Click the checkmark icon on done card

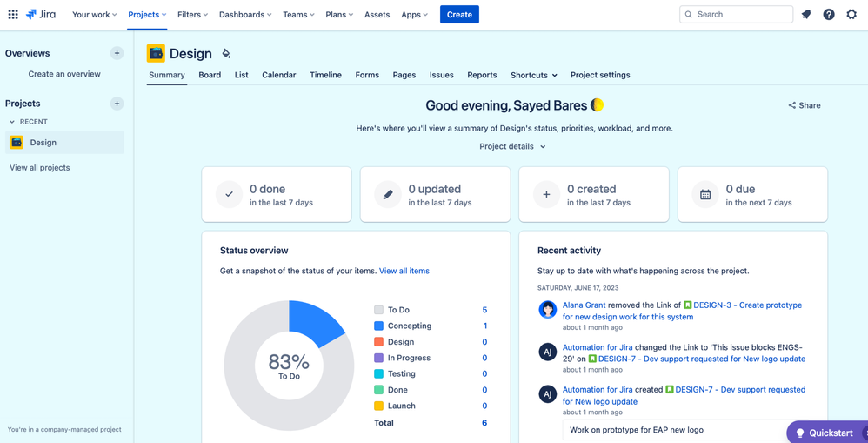point(230,194)
